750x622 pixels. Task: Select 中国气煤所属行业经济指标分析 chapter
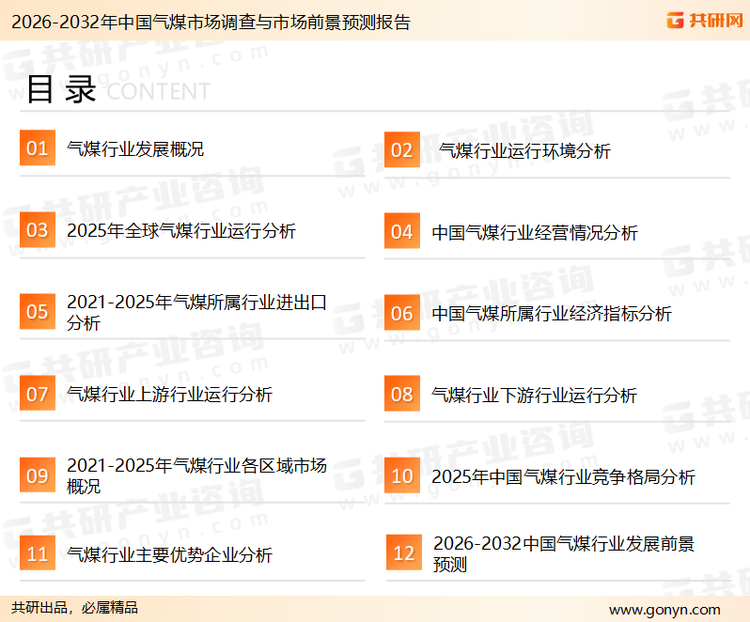point(551,314)
